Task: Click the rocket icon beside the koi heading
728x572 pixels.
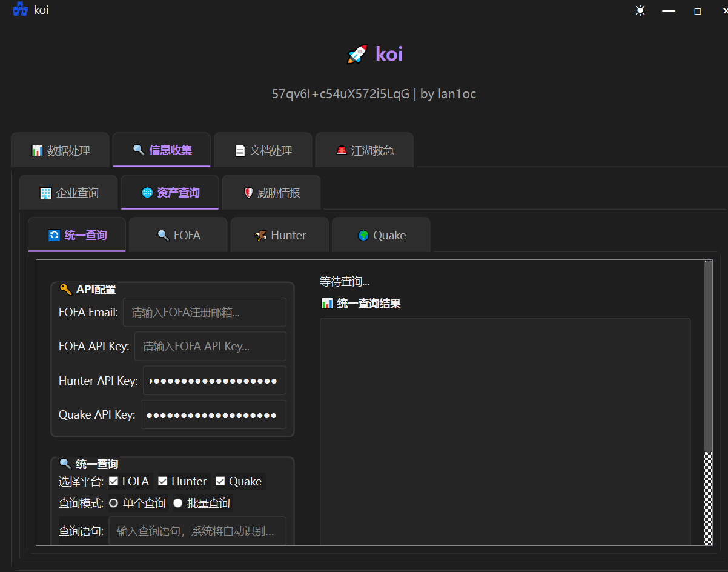Action: tap(357, 55)
